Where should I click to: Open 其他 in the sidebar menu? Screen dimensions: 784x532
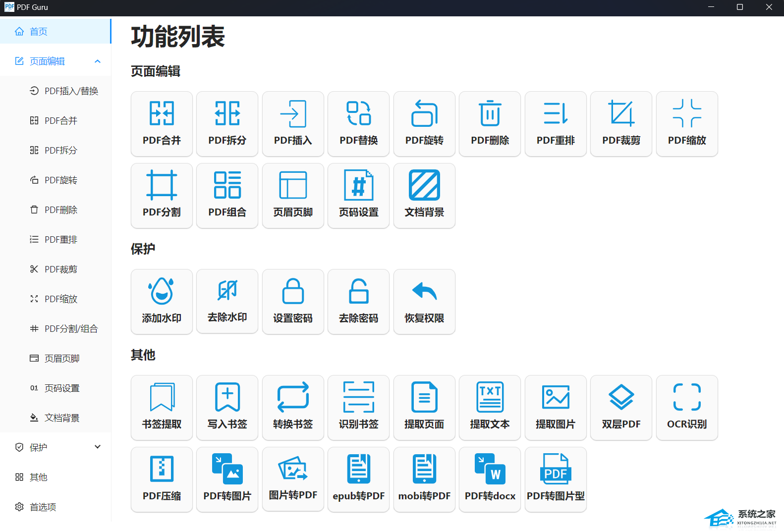pyautogui.click(x=39, y=477)
